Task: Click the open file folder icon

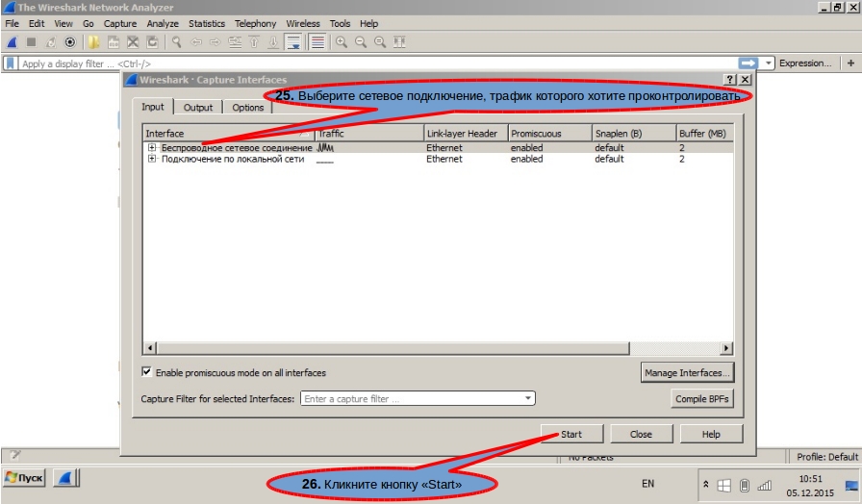Action: pos(93,42)
